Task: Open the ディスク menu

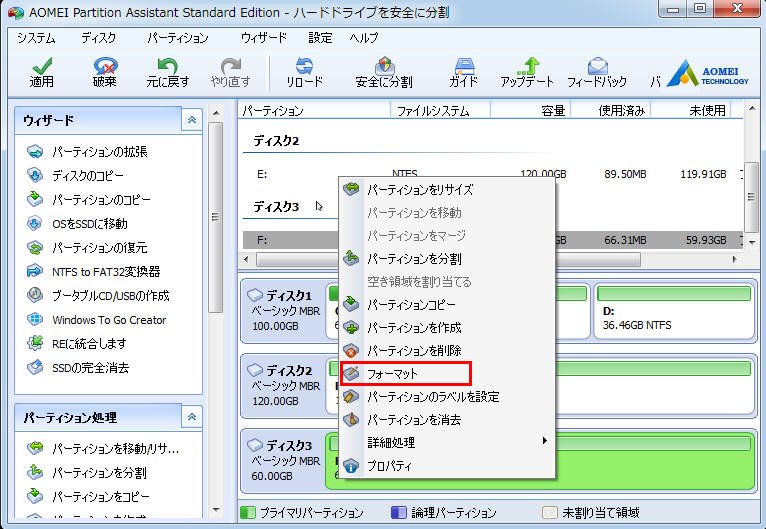Action: 99,38
